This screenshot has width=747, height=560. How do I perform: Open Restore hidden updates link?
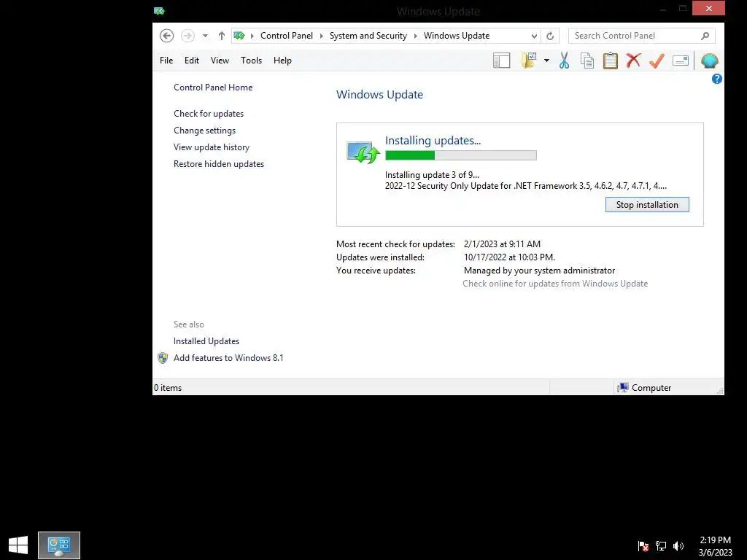coord(219,164)
